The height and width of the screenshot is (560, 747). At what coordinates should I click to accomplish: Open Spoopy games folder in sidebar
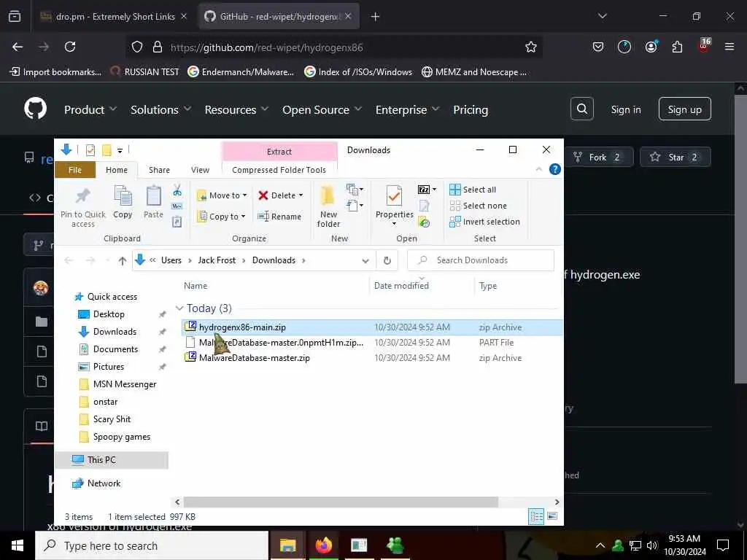tap(115, 437)
